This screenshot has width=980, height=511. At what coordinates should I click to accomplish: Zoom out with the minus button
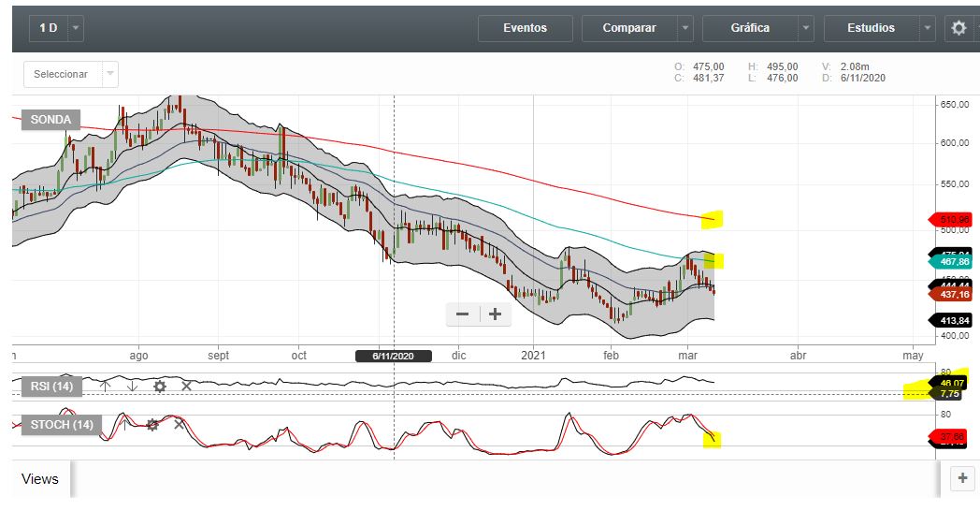(463, 314)
